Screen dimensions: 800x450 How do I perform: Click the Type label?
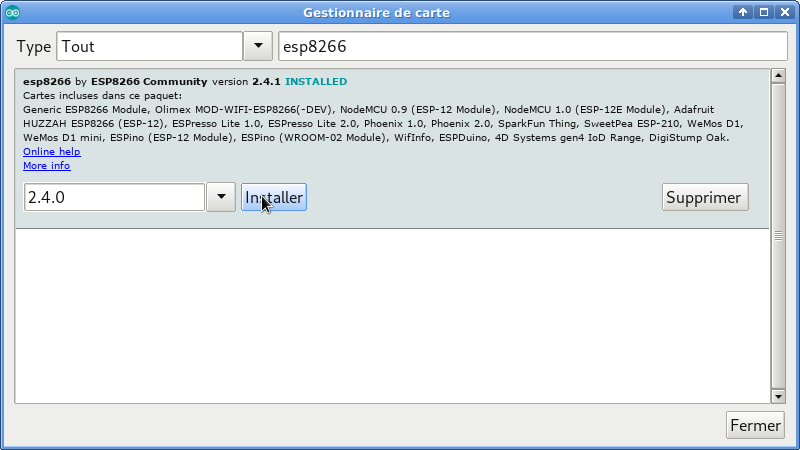[x=34, y=46]
